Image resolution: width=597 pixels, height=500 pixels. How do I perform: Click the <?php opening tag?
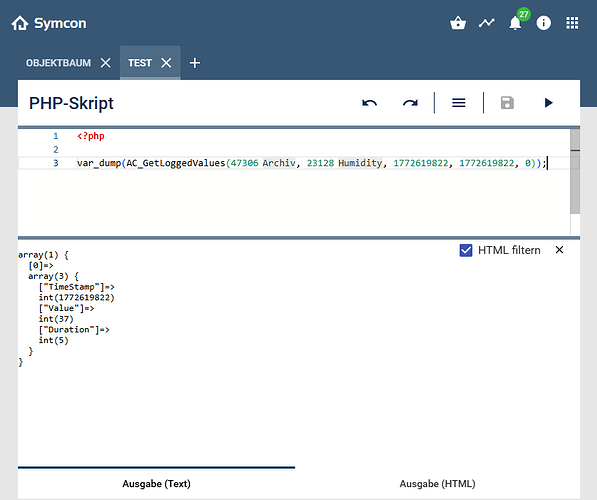[x=91, y=136]
